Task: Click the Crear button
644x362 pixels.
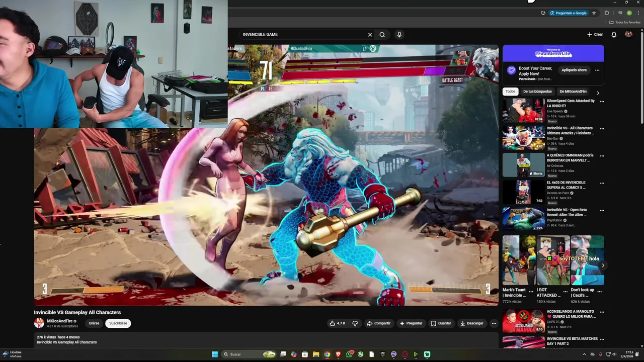Action: pyautogui.click(x=595, y=35)
